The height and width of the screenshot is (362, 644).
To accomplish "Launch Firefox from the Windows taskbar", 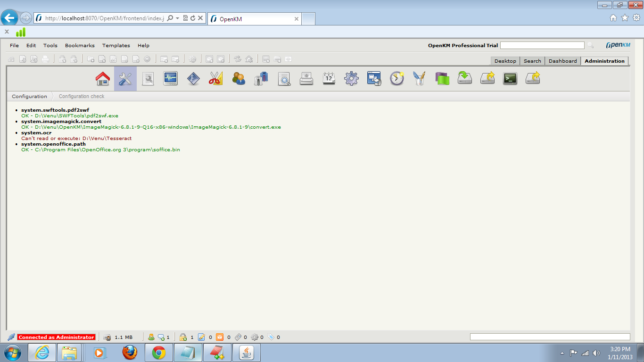I will click(130, 353).
